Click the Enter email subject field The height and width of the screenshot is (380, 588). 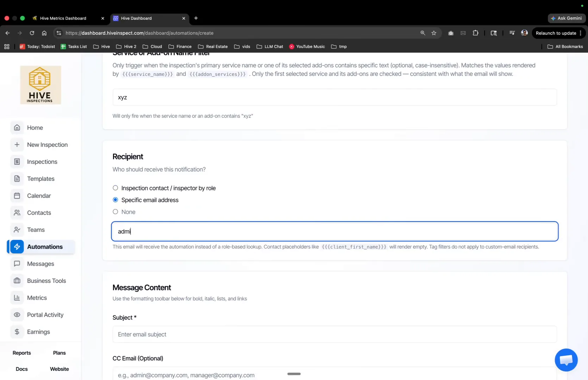point(334,334)
